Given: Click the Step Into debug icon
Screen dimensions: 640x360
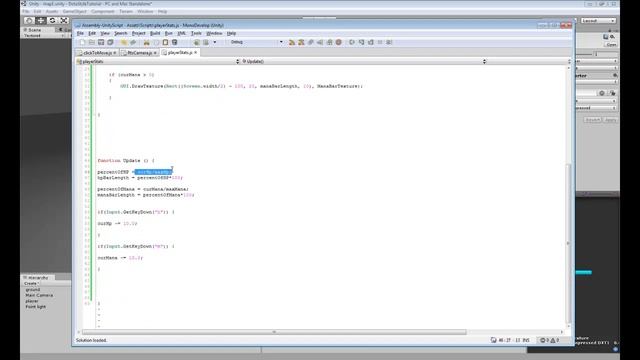Looking at the screenshot, I should 362,42.
